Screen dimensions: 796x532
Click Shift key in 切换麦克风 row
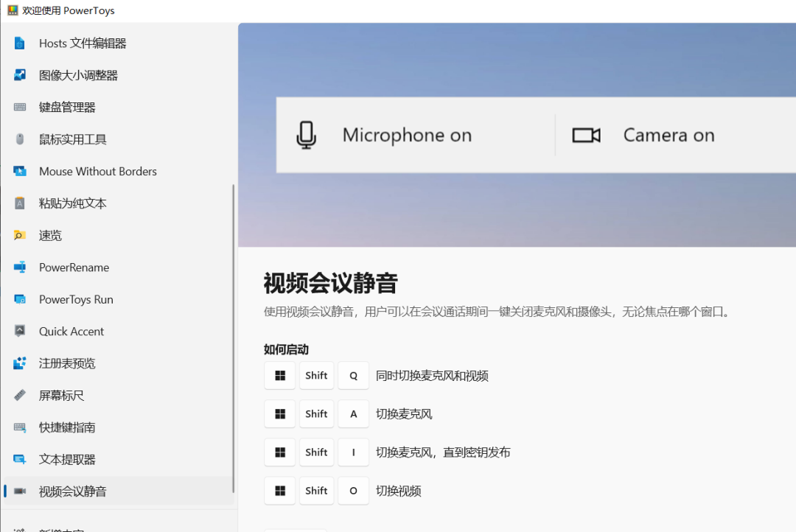(316, 413)
